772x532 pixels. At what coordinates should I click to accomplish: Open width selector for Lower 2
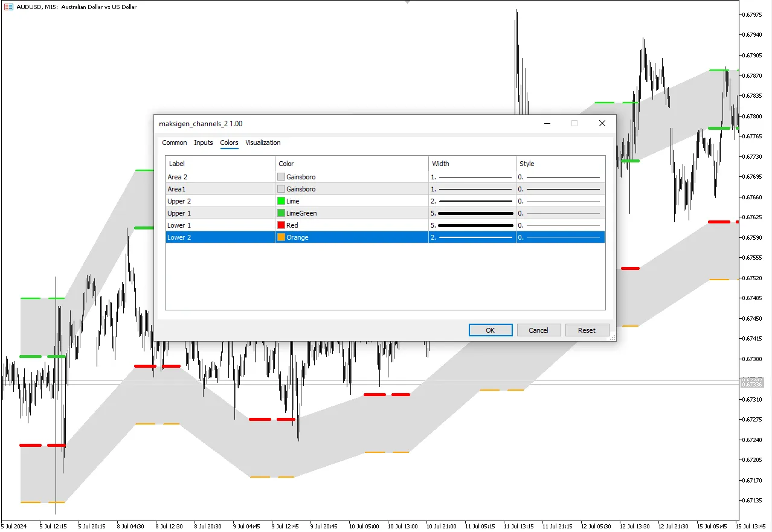[472, 237]
